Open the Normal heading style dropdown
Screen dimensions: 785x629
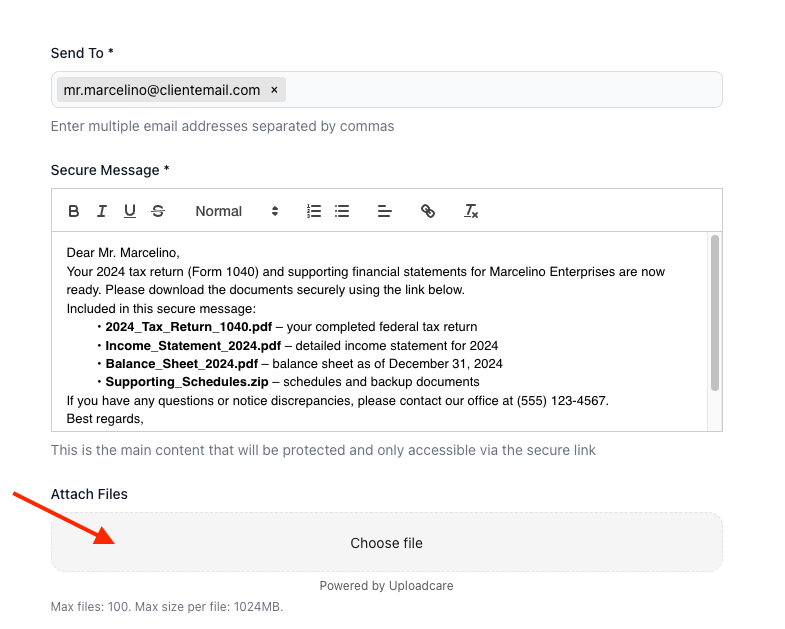click(x=236, y=211)
